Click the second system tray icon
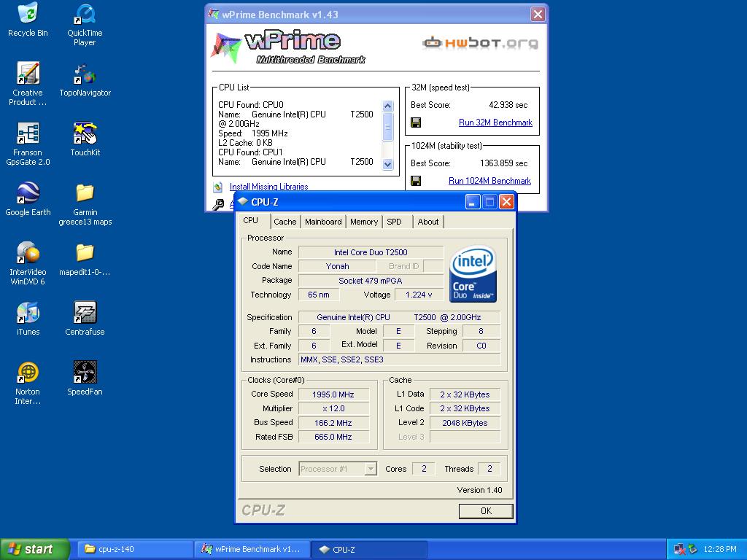This screenshot has height=560, width=747. 693,549
